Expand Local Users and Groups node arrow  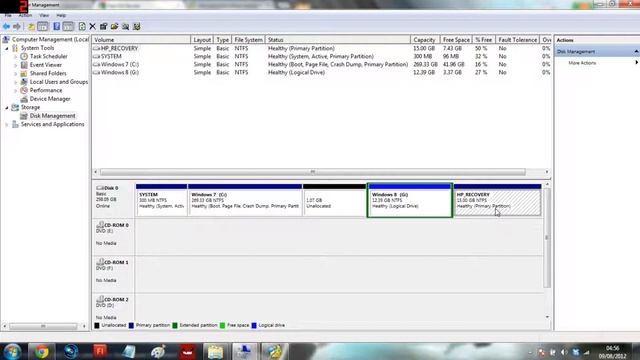coord(16,82)
